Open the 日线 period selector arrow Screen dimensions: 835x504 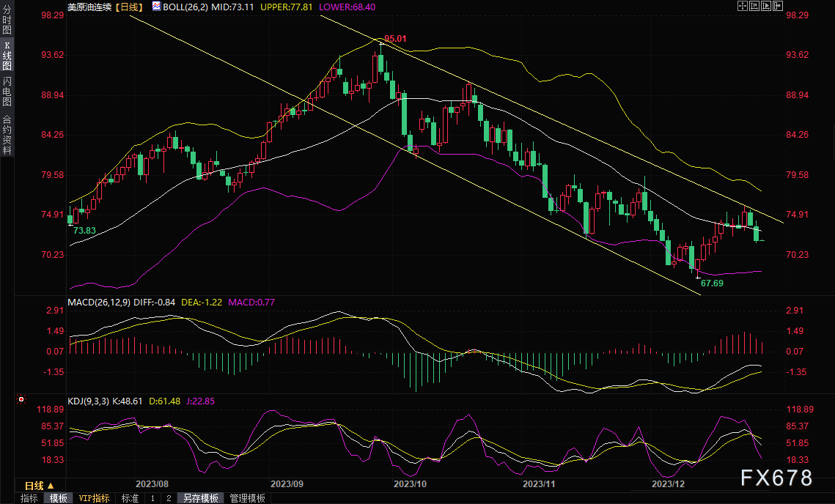(x=51, y=486)
